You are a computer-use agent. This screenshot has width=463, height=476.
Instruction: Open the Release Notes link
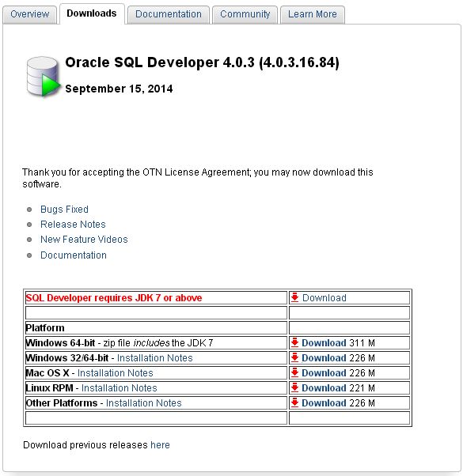(73, 225)
